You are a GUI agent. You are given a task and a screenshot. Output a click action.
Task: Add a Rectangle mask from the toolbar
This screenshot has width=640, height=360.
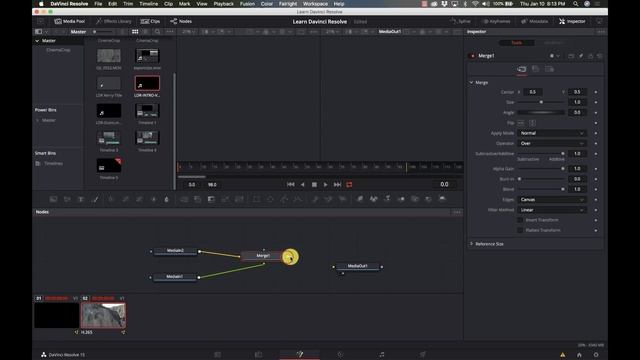point(256,199)
